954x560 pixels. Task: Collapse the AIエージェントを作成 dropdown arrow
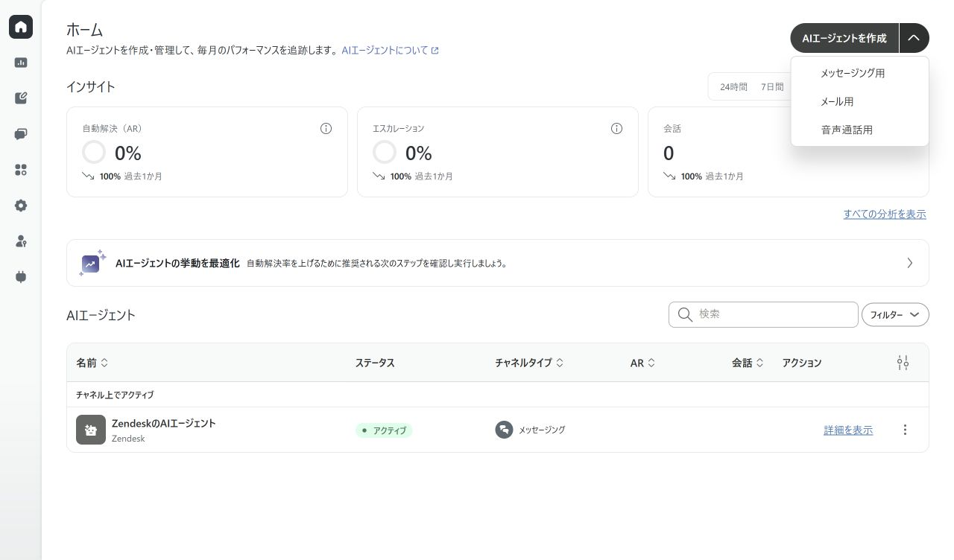tap(914, 38)
